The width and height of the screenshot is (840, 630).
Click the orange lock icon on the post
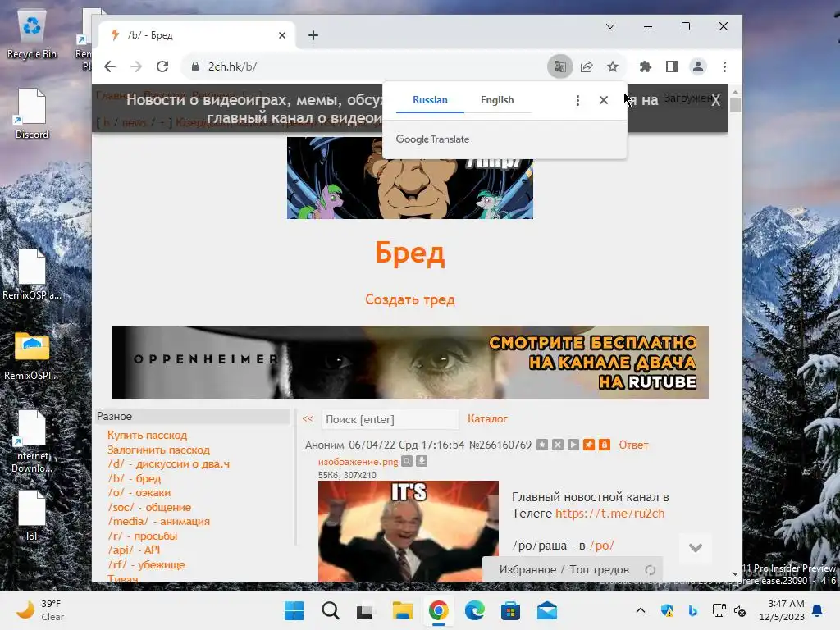tap(605, 445)
